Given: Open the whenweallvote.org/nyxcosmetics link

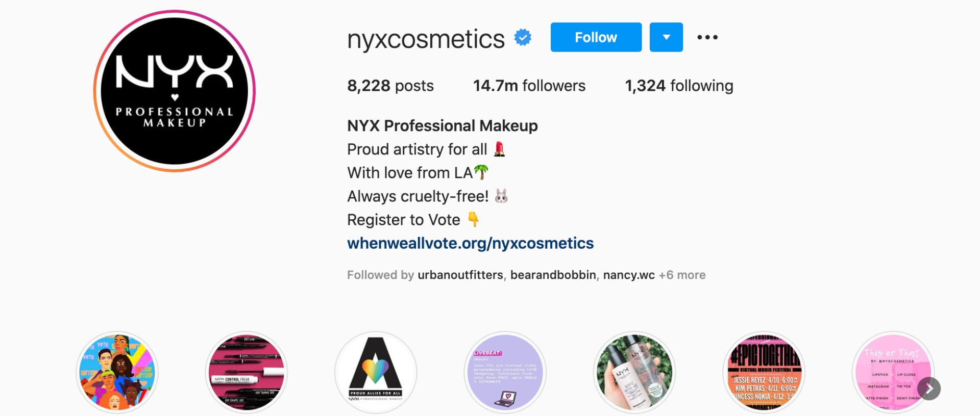Looking at the screenshot, I should click(x=470, y=243).
